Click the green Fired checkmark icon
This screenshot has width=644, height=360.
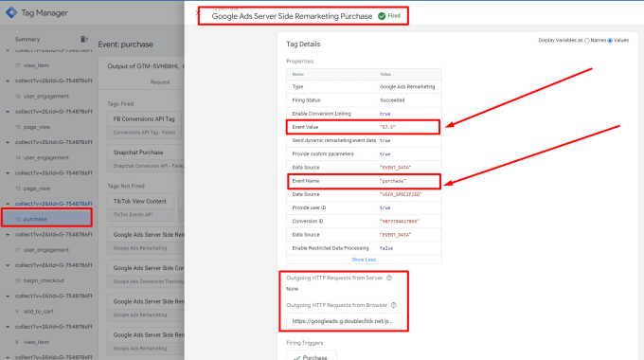pyautogui.click(x=382, y=16)
